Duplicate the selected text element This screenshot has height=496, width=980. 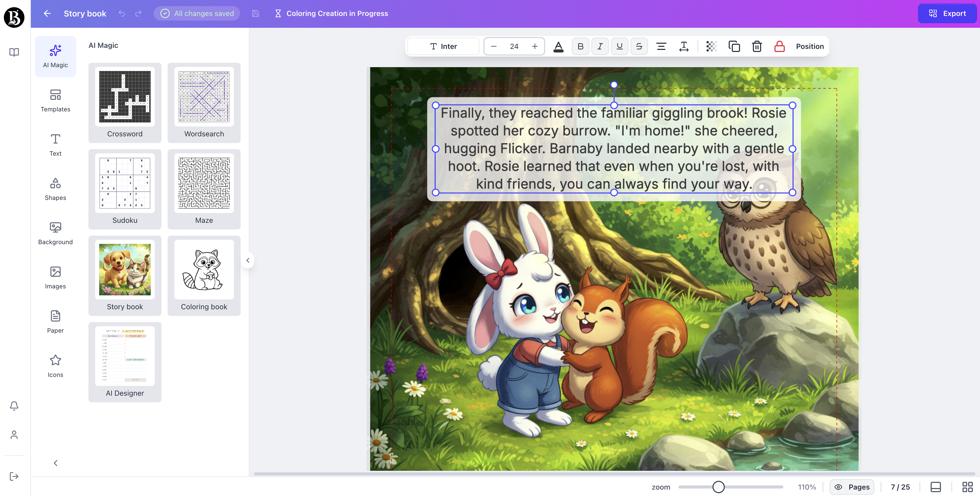[x=734, y=46]
